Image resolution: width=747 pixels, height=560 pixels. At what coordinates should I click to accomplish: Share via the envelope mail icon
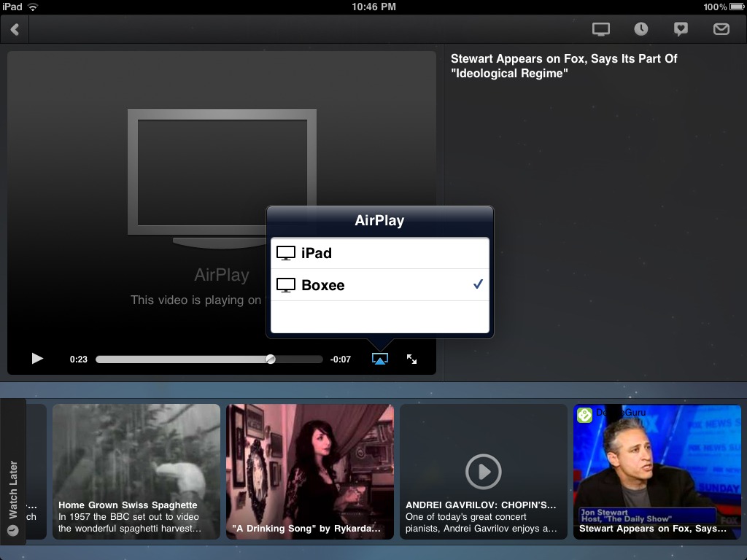(721, 29)
